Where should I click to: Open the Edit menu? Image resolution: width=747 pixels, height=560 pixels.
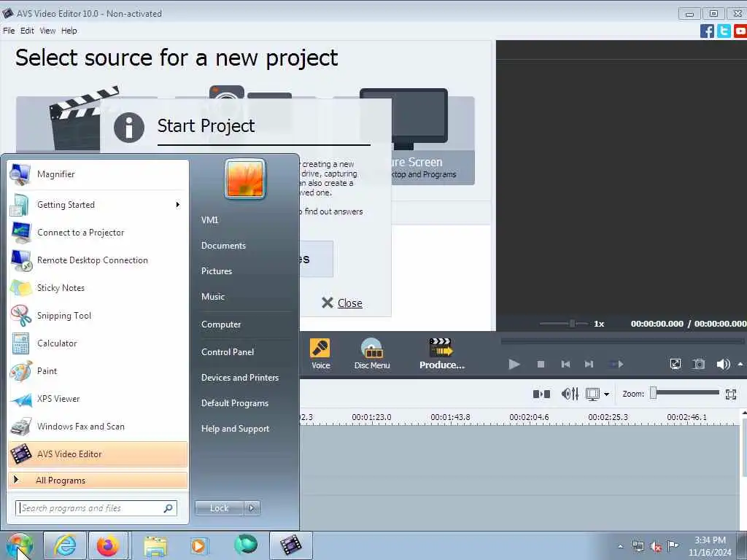click(x=27, y=31)
